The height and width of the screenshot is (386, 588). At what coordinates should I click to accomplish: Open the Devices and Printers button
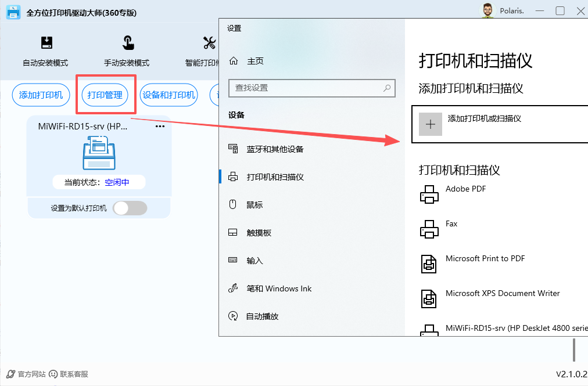[168, 95]
